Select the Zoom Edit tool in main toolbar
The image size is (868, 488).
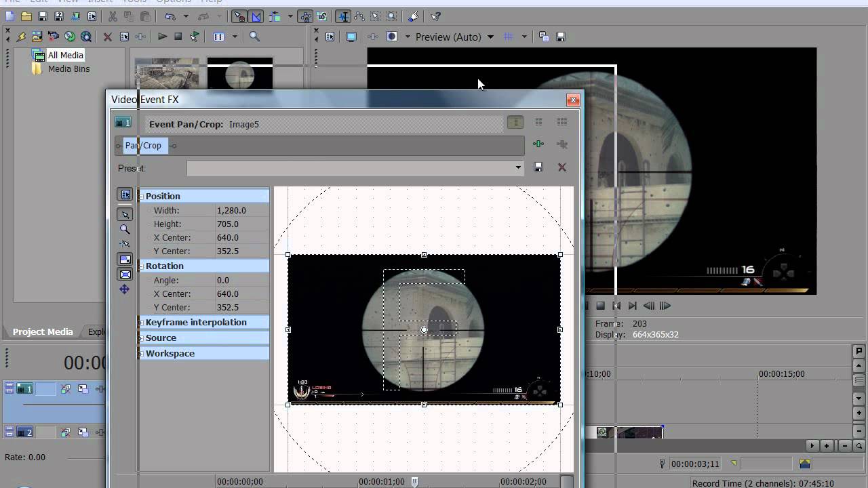pyautogui.click(x=391, y=16)
